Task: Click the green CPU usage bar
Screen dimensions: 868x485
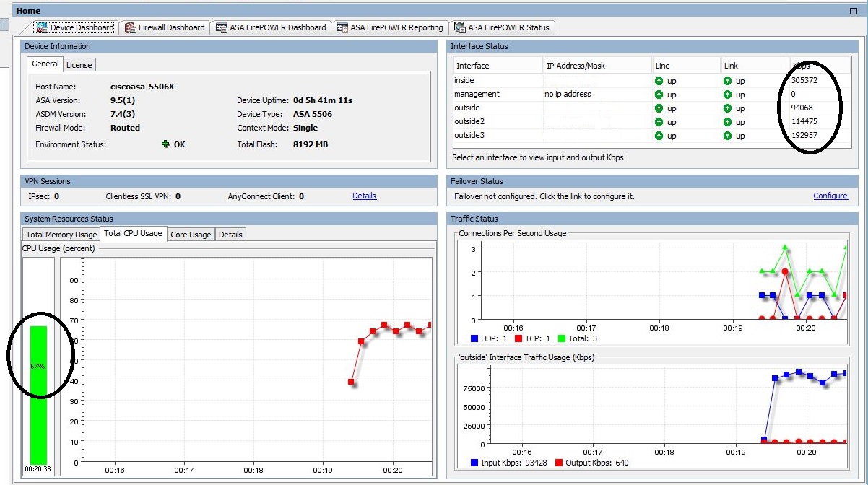Action: tap(38, 393)
